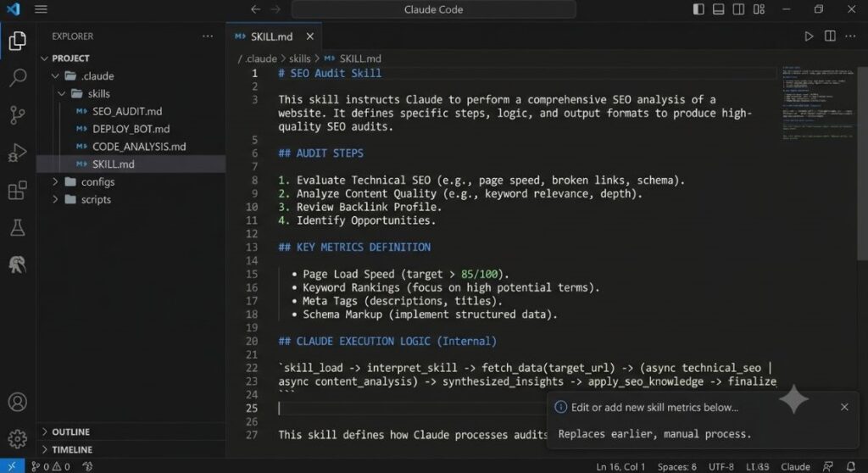Open the Run and Debug view
Screen dimensions: 868x473
(18, 153)
